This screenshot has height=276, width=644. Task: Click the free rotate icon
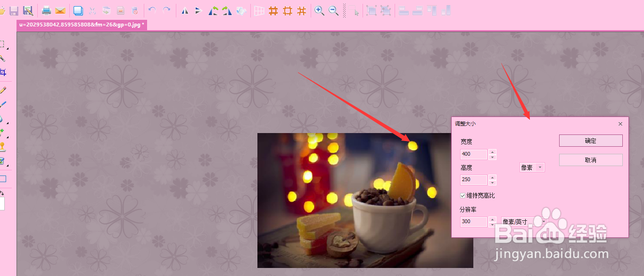[x=241, y=10]
